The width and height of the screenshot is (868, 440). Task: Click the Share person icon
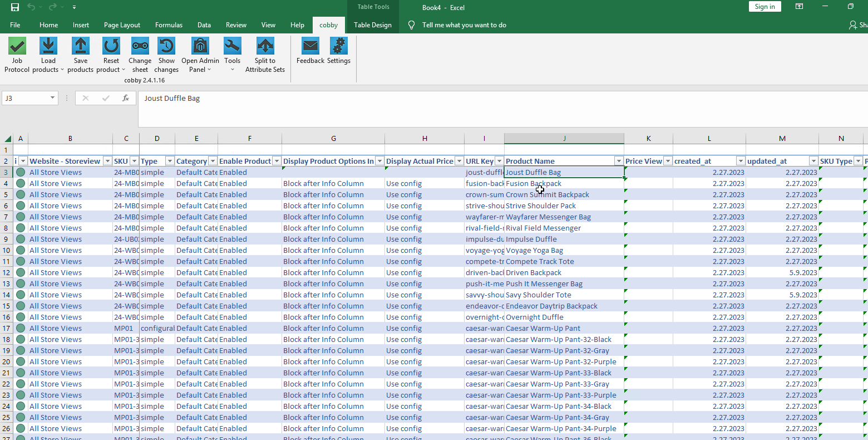click(853, 25)
